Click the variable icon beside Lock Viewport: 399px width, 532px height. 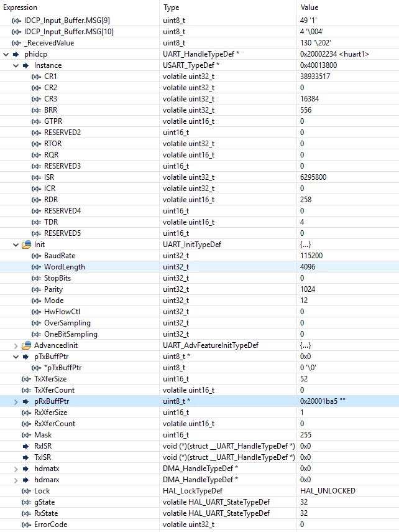[x=27, y=491]
